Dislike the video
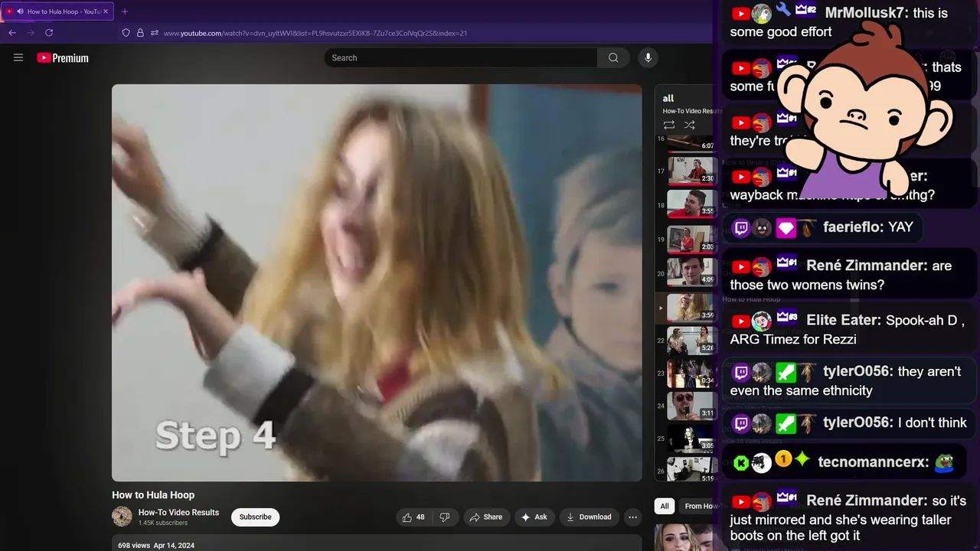The image size is (980, 551). point(445,517)
